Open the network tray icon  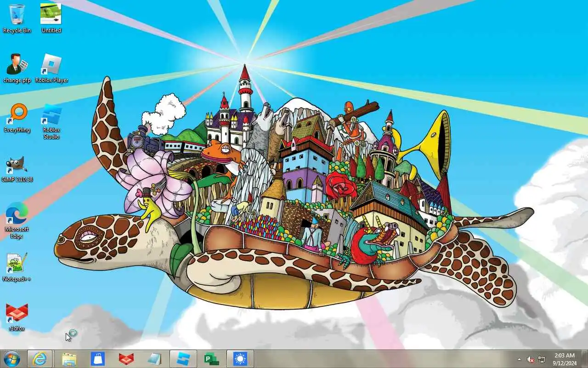pos(542,359)
